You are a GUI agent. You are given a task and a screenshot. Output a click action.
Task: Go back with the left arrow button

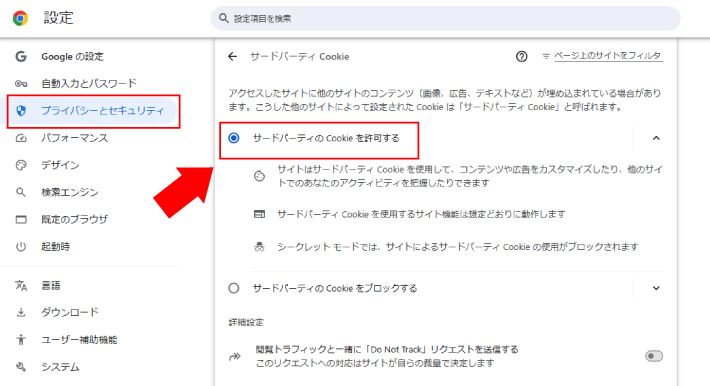click(x=232, y=57)
